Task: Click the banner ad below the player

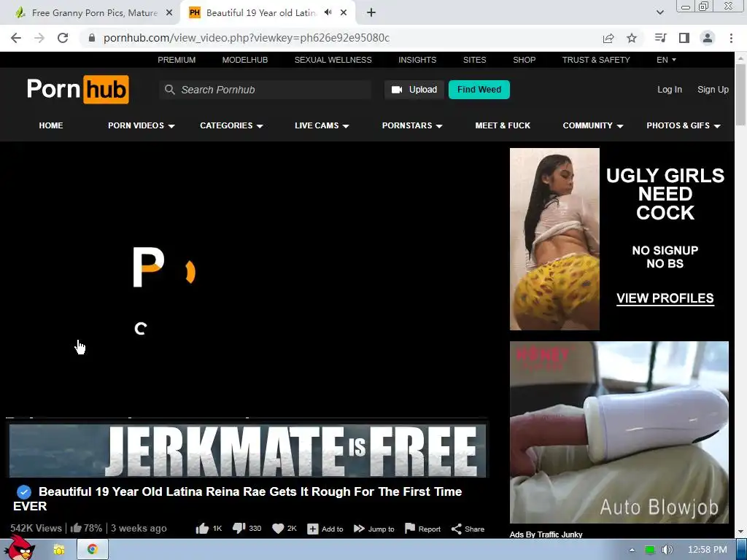Action: click(x=248, y=451)
